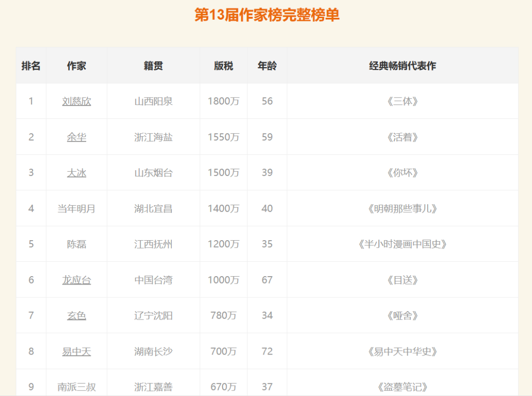The height and width of the screenshot is (396, 532).
Task: Click the 版税 column header
Action: pyautogui.click(x=224, y=66)
